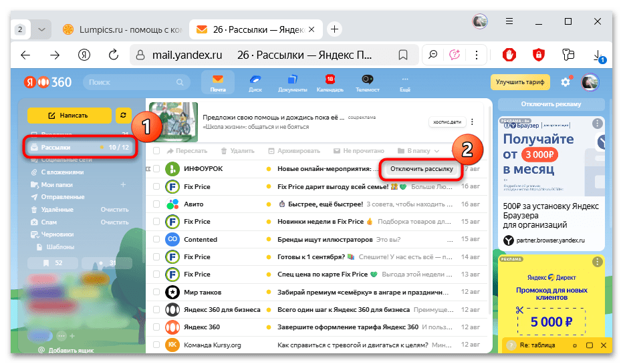Check the Готовы к 1 сентября message checkbox
This screenshot has height=364, width=623.
156,257
